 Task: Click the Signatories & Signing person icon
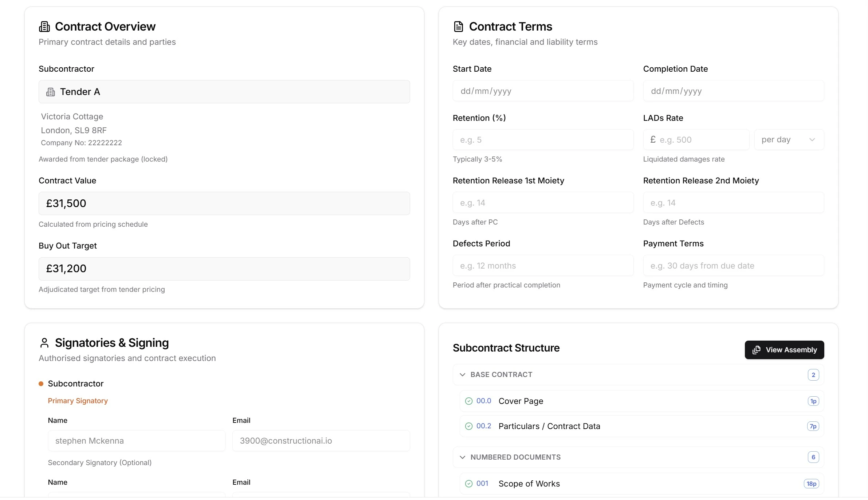(44, 342)
